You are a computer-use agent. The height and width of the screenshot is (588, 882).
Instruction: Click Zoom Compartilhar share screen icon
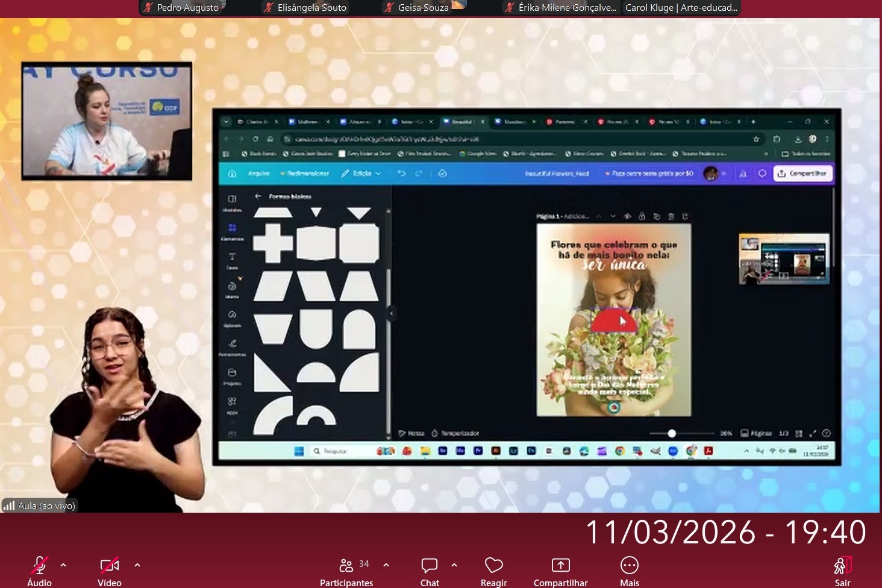(x=561, y=565)
